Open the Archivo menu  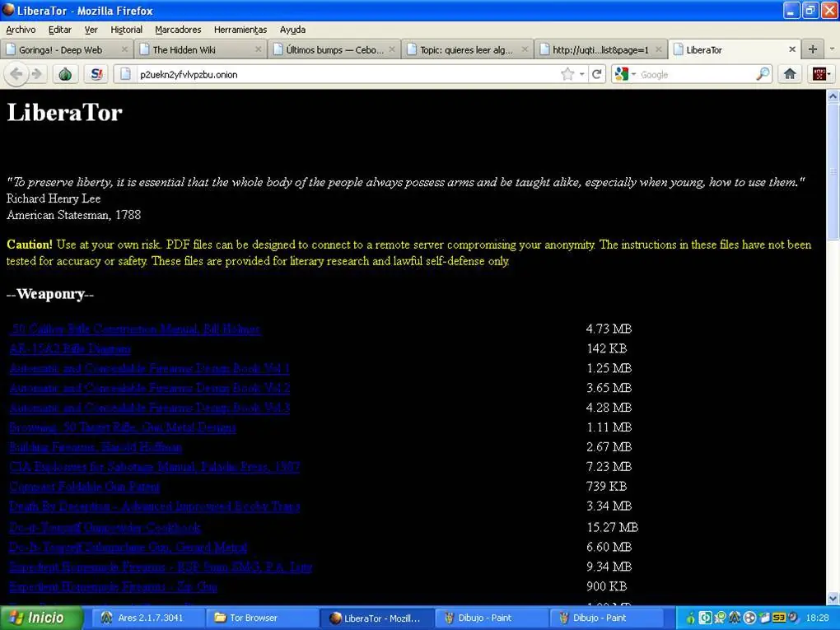click(x=21, y=30)
